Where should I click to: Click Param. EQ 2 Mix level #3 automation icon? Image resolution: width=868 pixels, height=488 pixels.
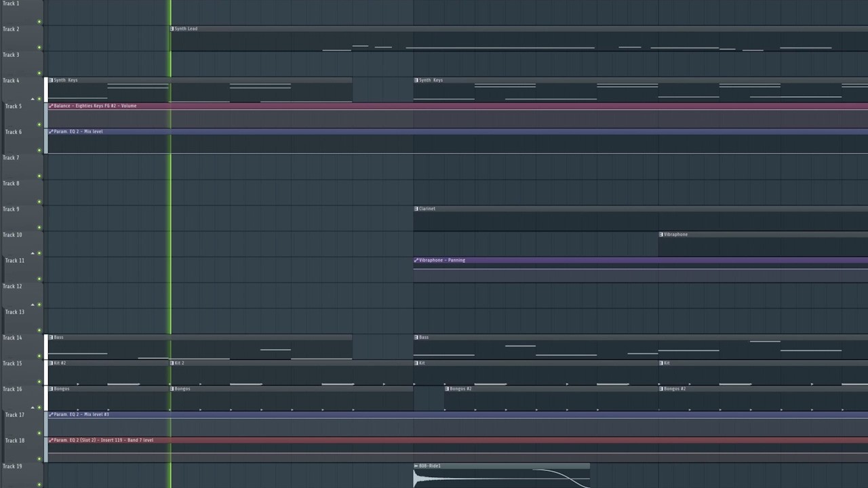pos(51,415)
